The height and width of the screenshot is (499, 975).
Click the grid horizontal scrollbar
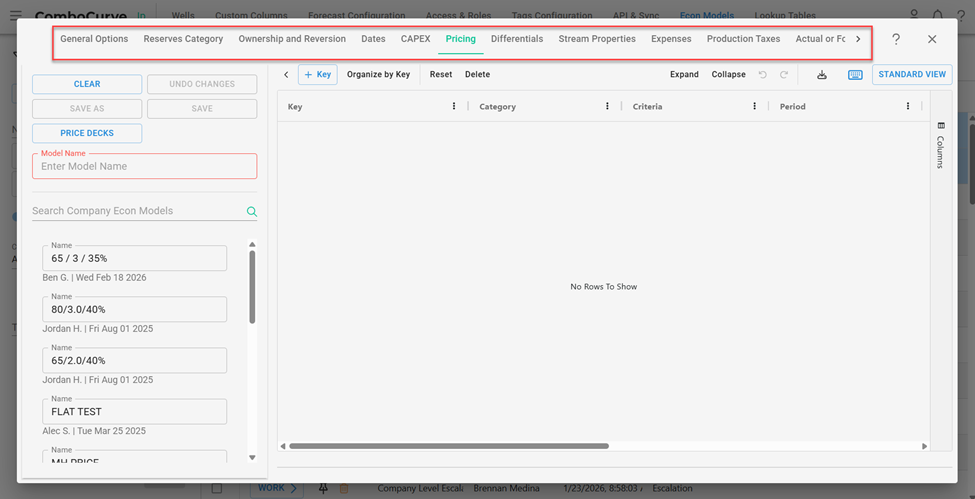[448, 446]
